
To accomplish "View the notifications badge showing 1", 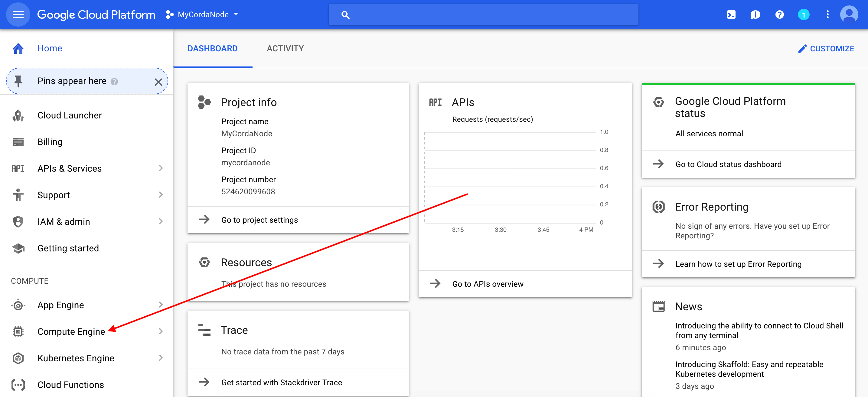I will pos(803,15).
